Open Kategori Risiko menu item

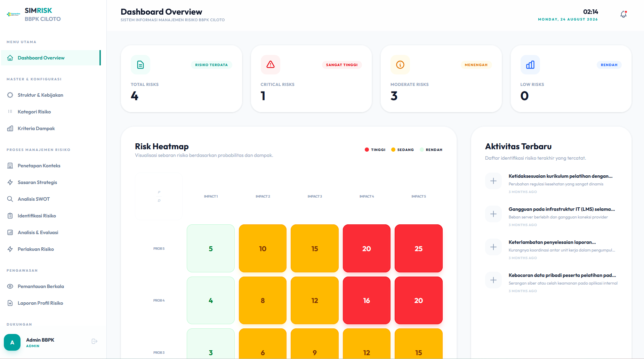click(51, 112)
